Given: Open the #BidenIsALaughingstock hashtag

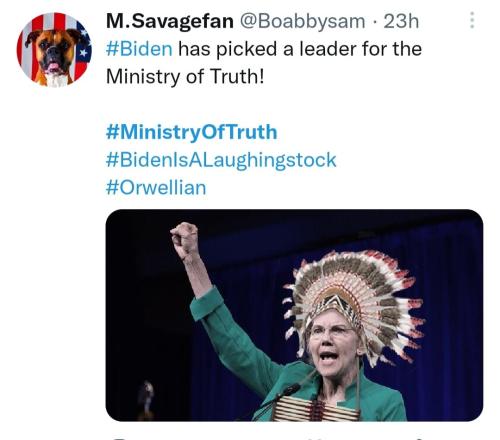Looking at the screenshot, I should (221, 160).
